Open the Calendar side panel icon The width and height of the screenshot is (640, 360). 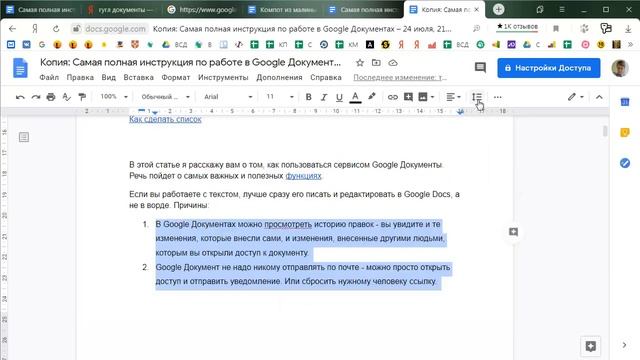[x=625, y=102]
